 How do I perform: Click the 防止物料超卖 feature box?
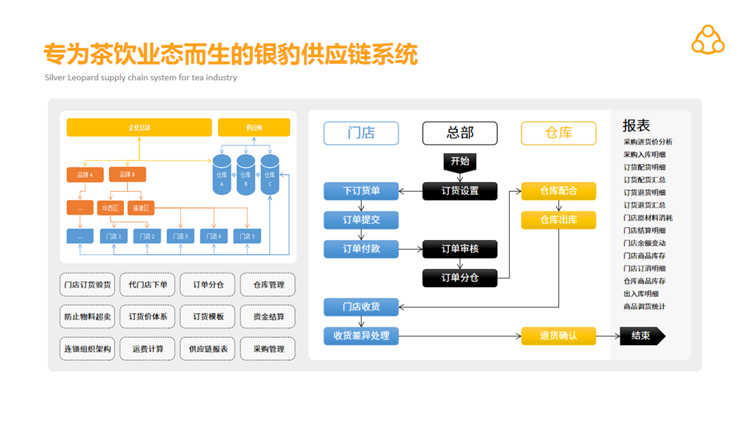(88, 317)
